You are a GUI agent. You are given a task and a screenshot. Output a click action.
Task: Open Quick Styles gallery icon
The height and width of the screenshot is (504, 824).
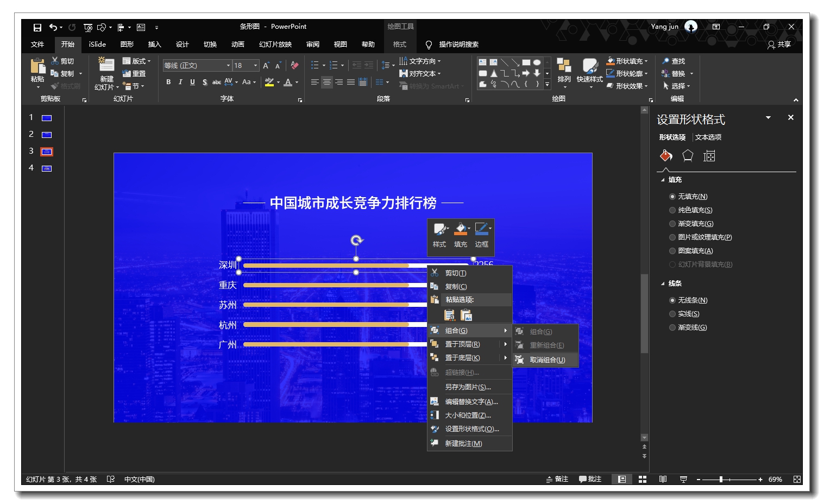[589, 65]
